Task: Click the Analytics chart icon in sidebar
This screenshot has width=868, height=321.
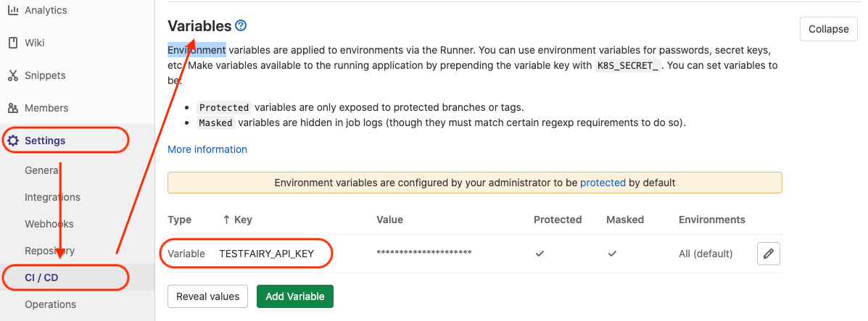Action: pyautogui.click(x=13, y=10)
